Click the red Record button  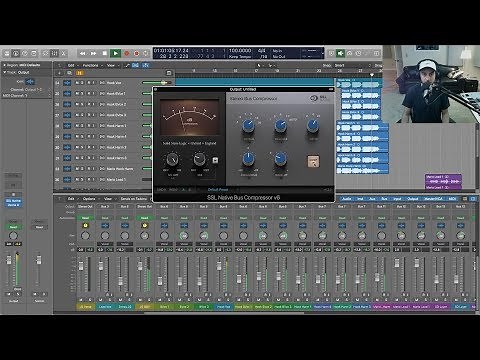(x=127, y=53)
